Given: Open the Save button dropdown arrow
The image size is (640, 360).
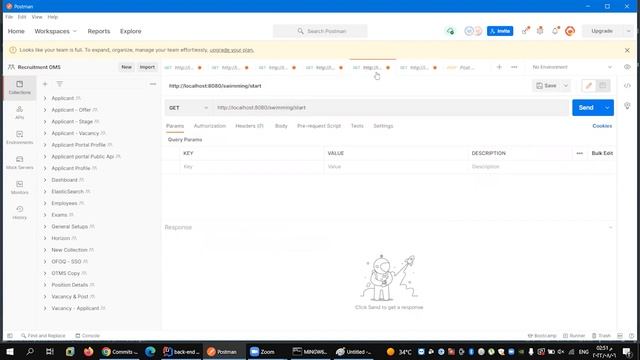Looking at the screenshot, I should (x=566, y=86).
